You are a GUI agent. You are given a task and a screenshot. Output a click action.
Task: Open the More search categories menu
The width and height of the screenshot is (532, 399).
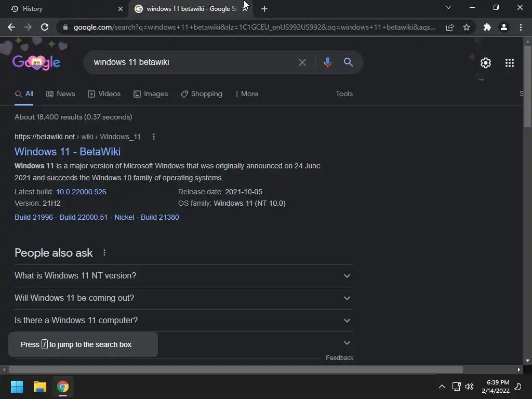pos(247,94)
